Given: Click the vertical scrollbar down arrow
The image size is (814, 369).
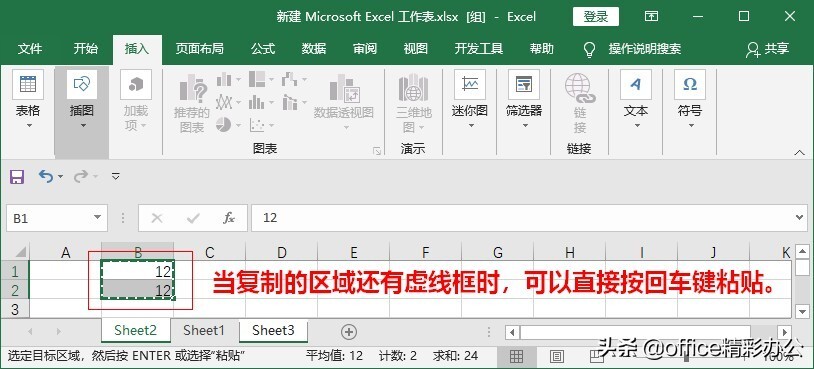Looking at the screenshot, I should 803,311.
